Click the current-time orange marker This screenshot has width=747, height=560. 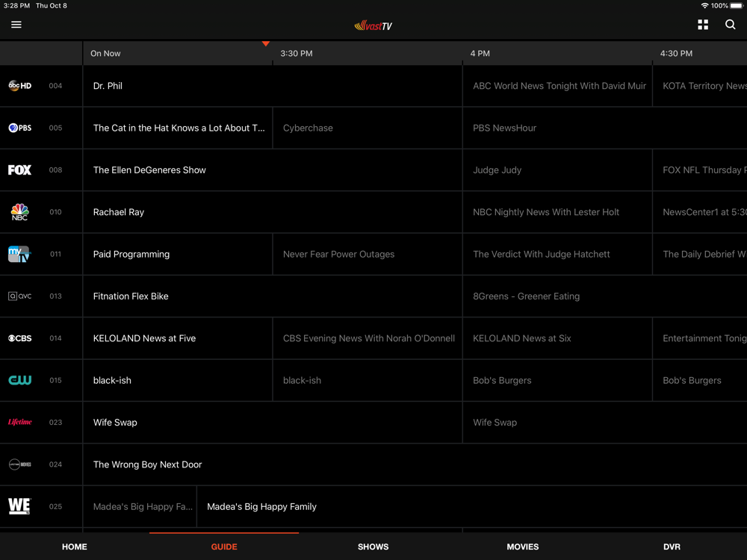(x=266, y=44)
